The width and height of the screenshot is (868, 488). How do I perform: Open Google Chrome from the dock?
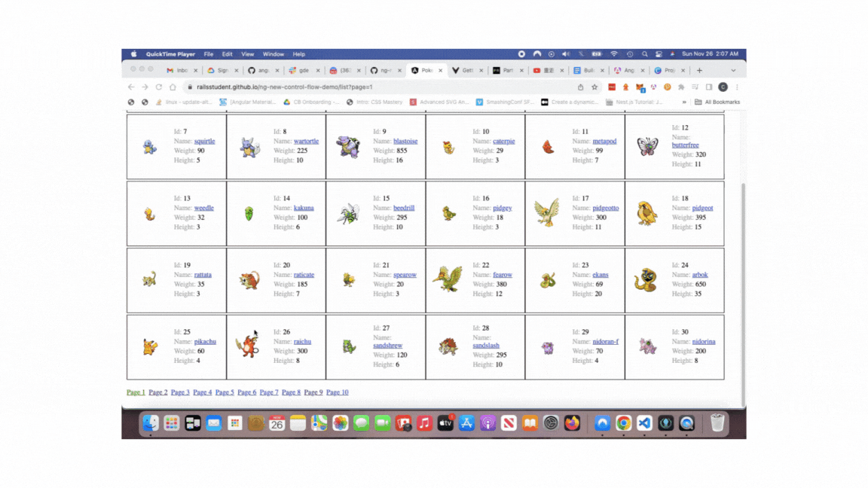623,423
